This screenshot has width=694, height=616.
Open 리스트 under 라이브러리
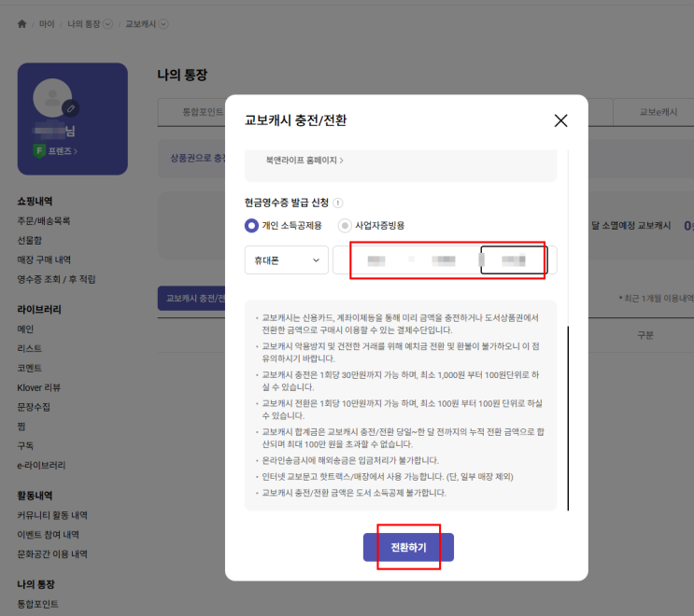(x=29, y=348)
